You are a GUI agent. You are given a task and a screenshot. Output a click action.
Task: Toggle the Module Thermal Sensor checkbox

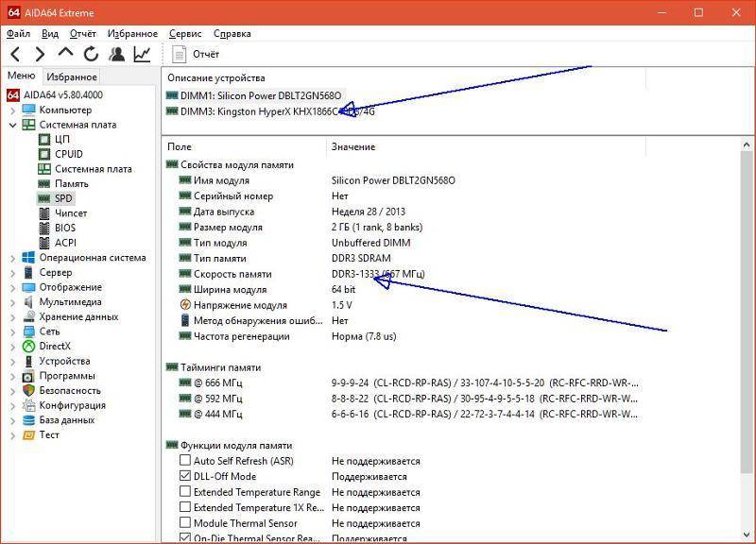pos(185,522)
